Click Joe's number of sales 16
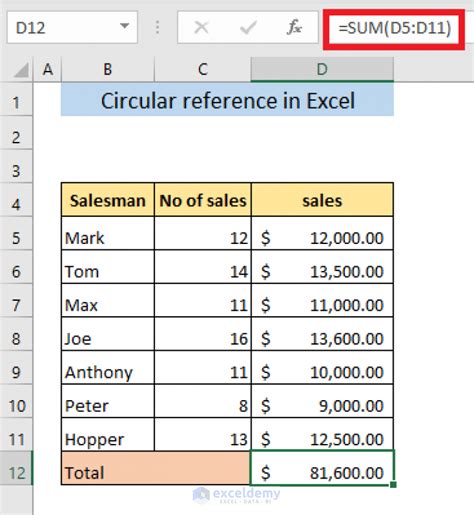Image resolution: width=474 pixels, height=515 pixels. [203, 334]
